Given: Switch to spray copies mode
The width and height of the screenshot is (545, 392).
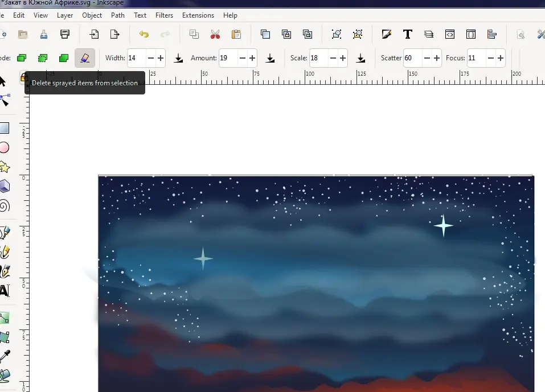Looking at the screenshot, I should 22,58.
